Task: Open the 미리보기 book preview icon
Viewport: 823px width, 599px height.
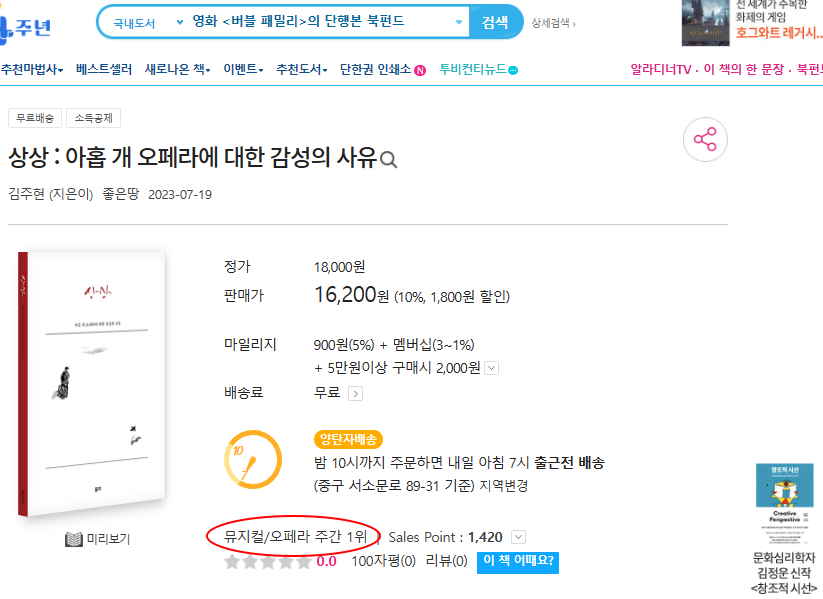Action: pos(74,539)
